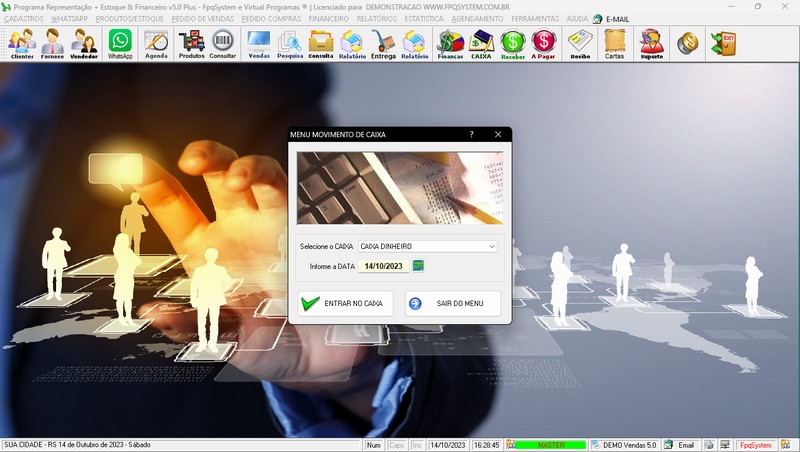Viewport: 800px width, 452px height.
Task: Open the FERRAMENTAS menu
Action: pyautogui.click(x=535, y=19)
